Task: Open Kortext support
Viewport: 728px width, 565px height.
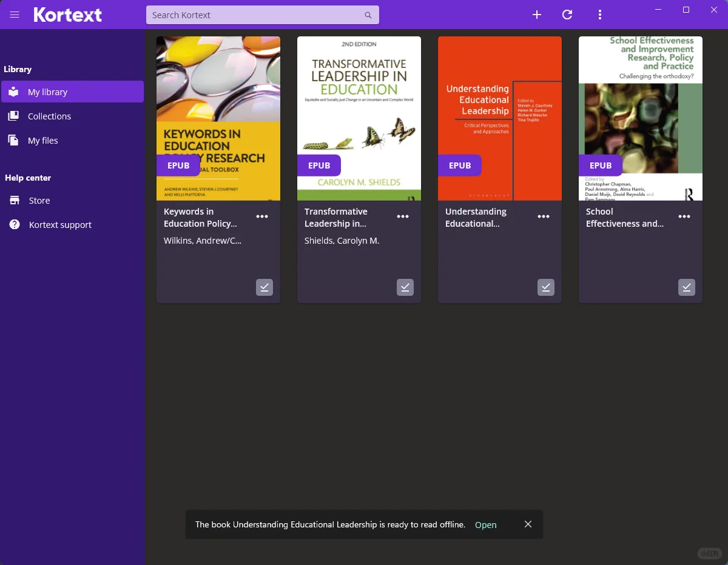Action: point(72,224)
